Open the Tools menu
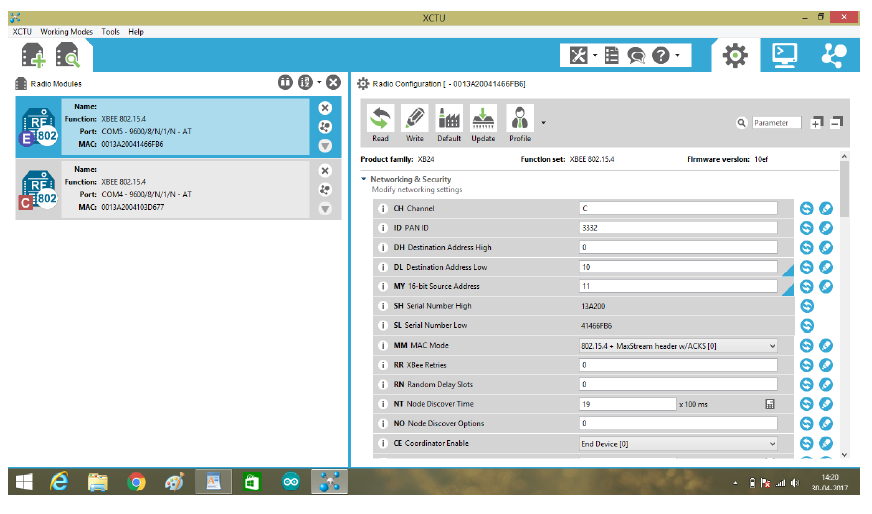The width and height of the screenshot is (872, 514). (110, 32)
